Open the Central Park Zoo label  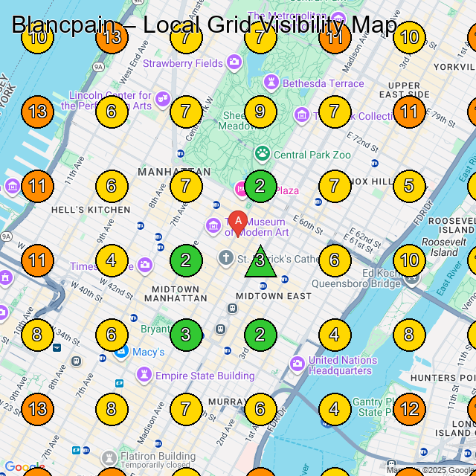click(312, 155)
